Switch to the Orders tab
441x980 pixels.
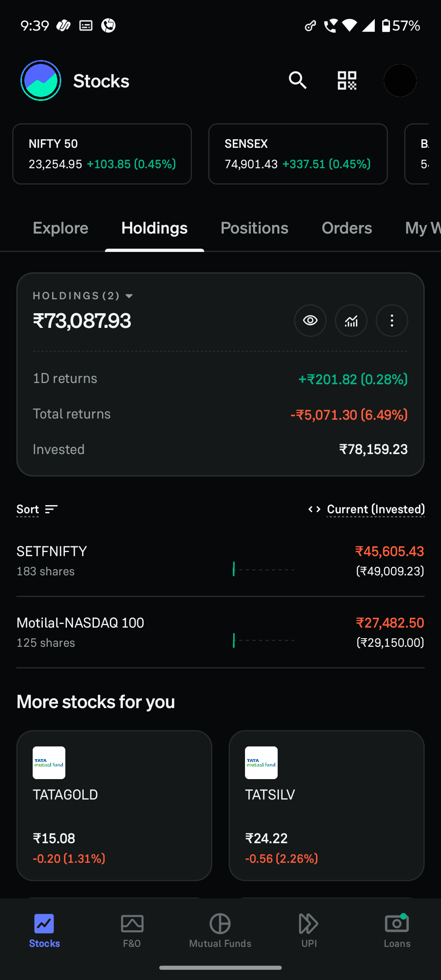click(x=347, y=228)
